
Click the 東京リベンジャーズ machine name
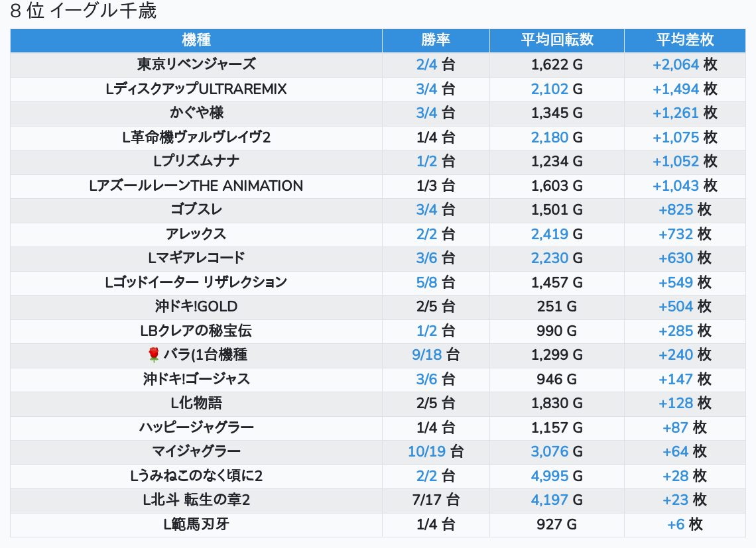tap(196, 64)
